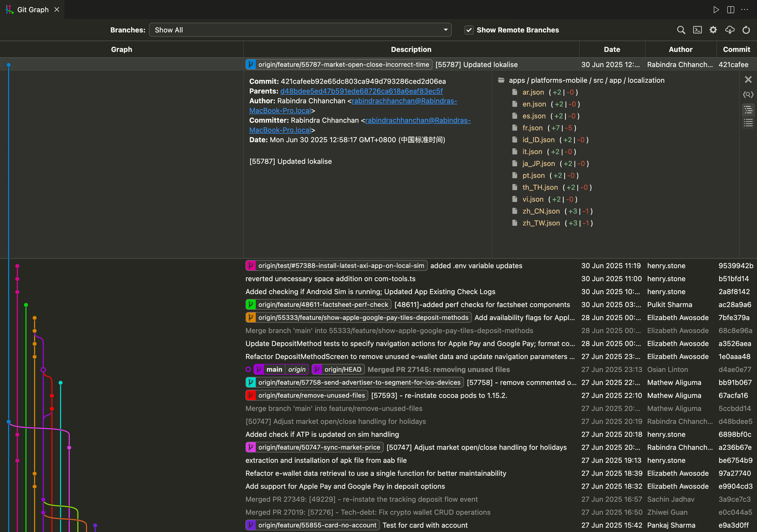Screen dimensions: 757x532
Task: Fetch from remotes cloud icon
Action: (730, 30)
